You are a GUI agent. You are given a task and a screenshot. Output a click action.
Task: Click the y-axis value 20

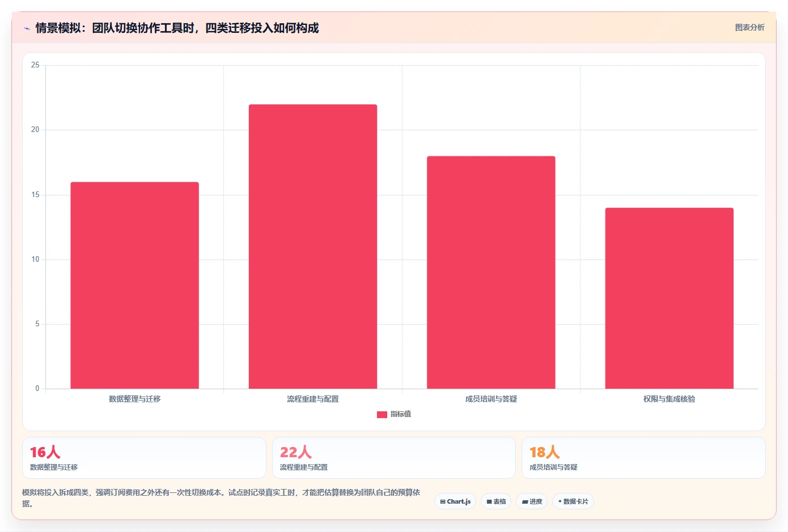[x=35, y=130]
